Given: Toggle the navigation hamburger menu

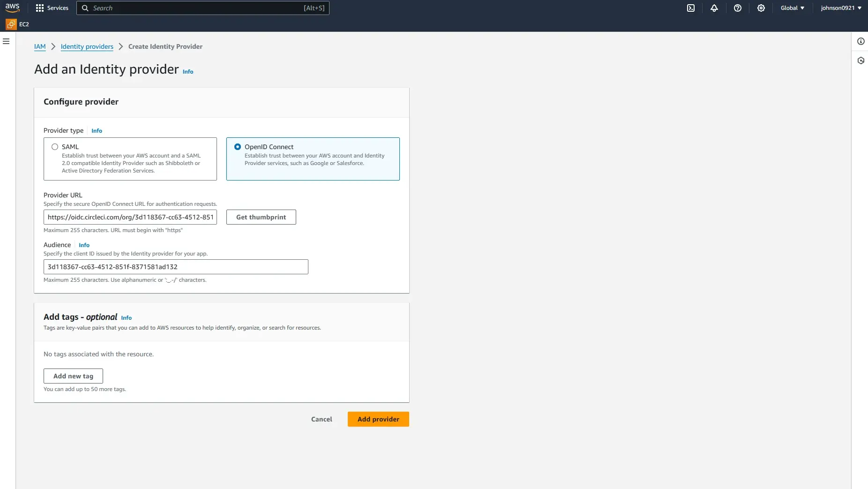Looking at the screenshot, I should coord(6,41).
